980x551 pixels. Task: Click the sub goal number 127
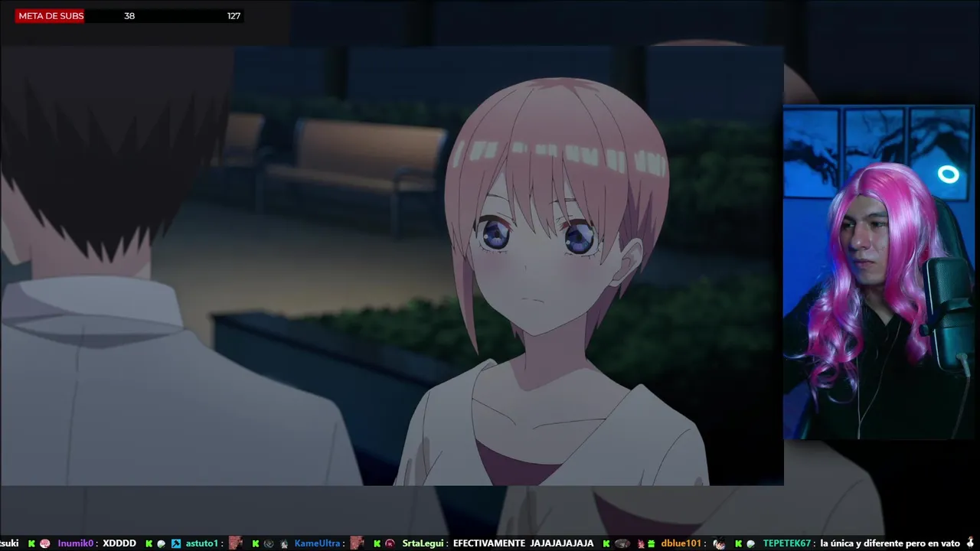click(x=234, y=16)
